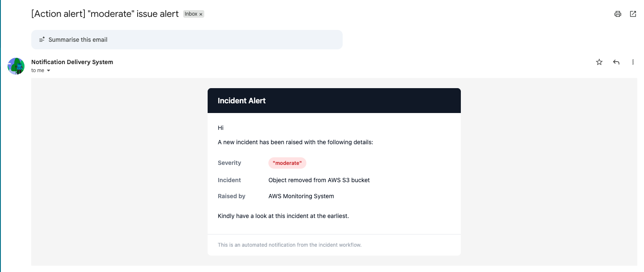
Task: Click the "AWS Monitoring System" value
Action: pos(301,196)
